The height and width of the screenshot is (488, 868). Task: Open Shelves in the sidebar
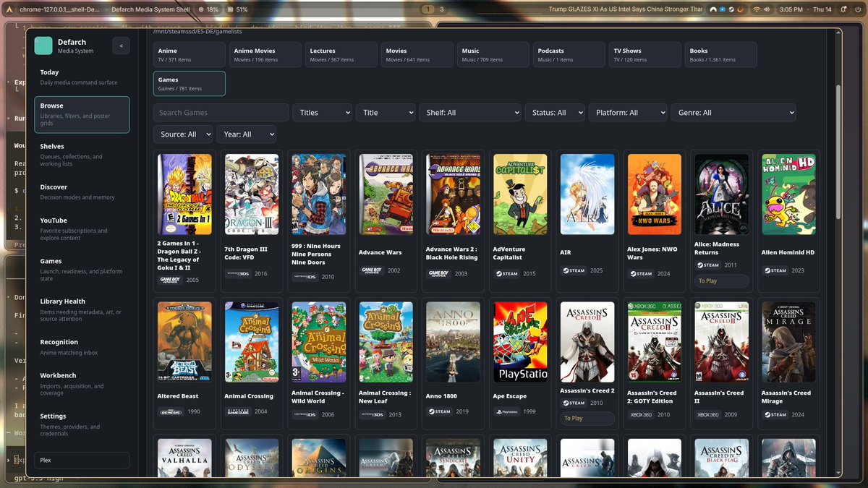[x=82, y=155]
